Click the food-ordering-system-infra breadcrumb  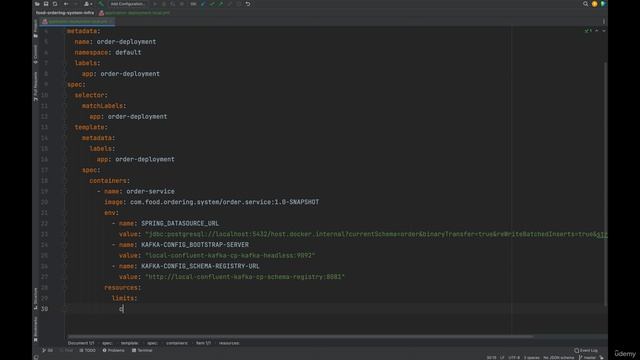(x=65, y=13)
